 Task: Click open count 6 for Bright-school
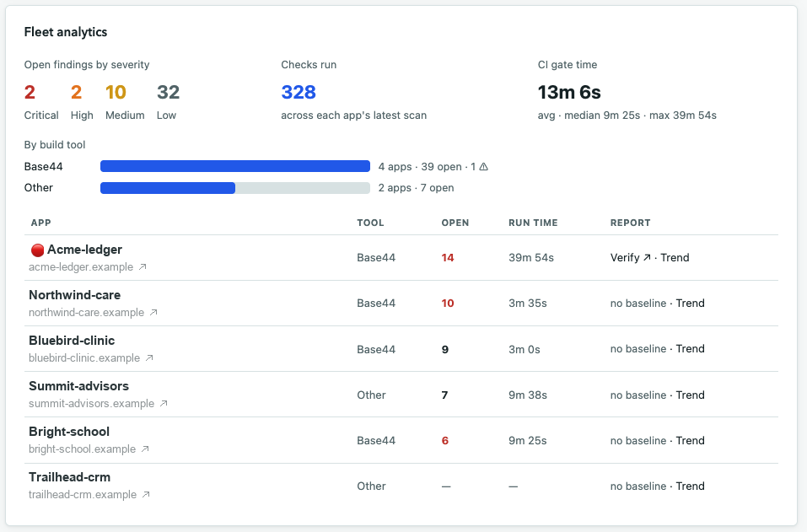[x=445, y=440]
